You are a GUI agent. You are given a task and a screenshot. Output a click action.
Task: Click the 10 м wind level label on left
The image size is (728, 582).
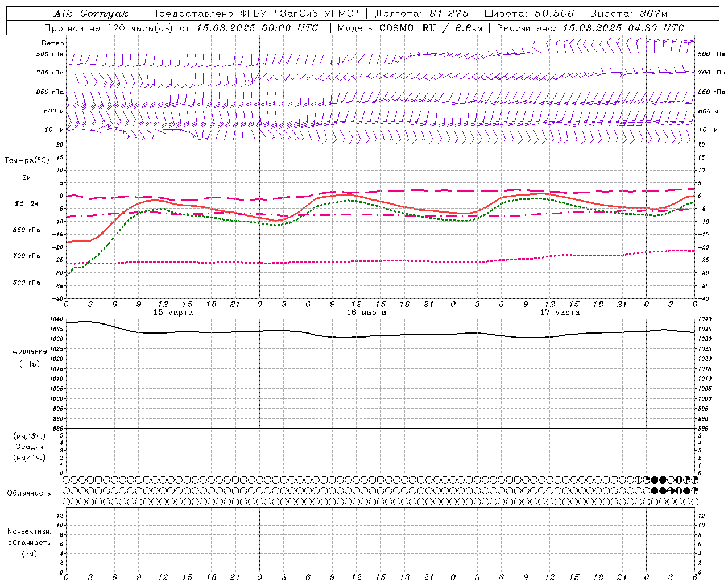(x=54, y=130)
